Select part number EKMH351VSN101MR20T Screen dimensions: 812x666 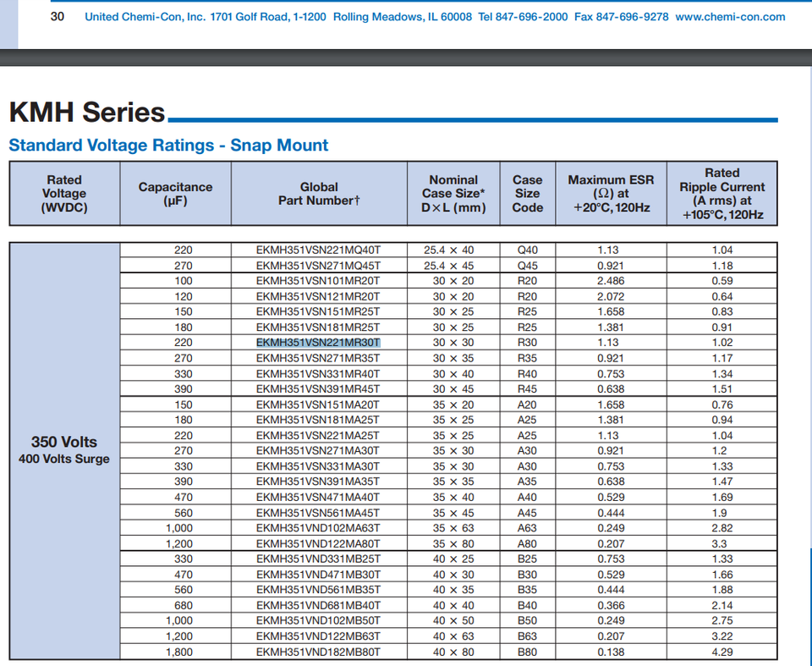318,281
